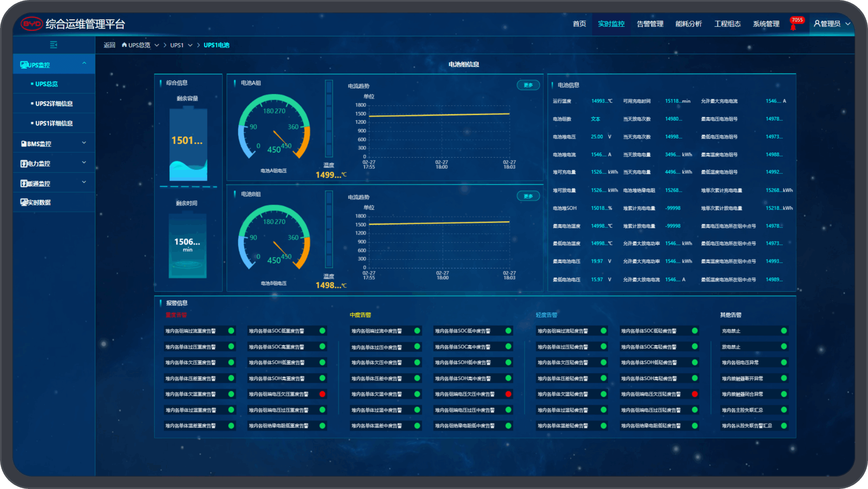Open the 管理员 account dropdown arrow

coord(848,24)
